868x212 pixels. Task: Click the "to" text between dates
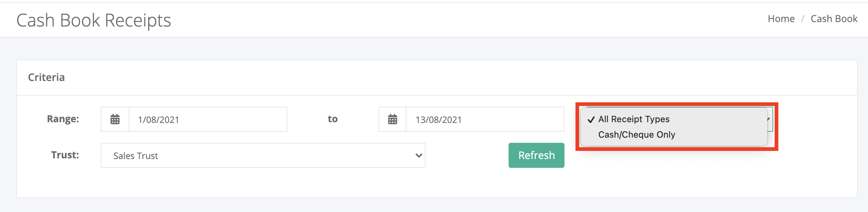click(333, 119)
